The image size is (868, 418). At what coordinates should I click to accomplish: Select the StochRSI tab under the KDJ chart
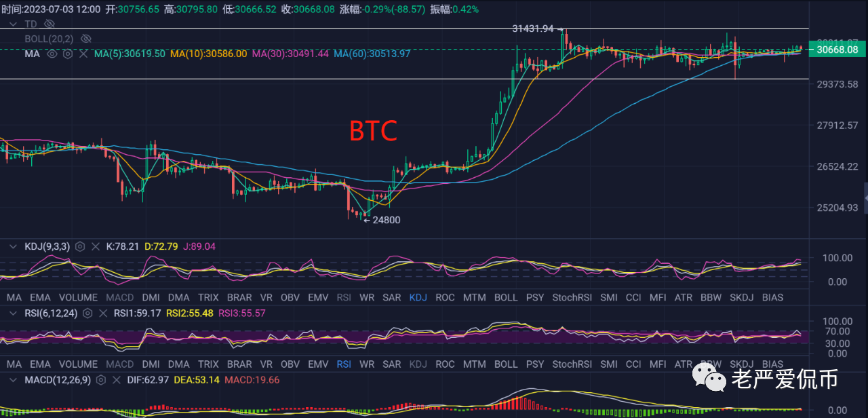point(573,297)
